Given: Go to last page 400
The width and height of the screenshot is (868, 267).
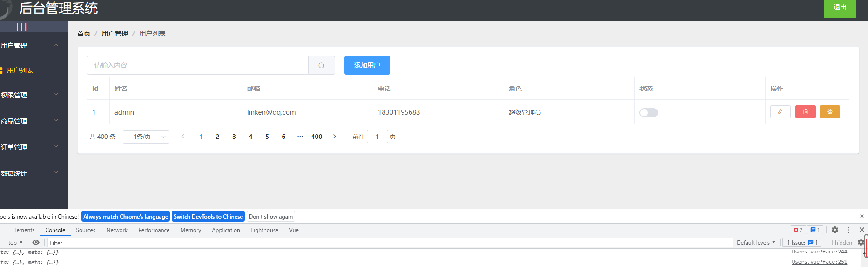Looking at the screenshot, I should [x=316, y=137].
